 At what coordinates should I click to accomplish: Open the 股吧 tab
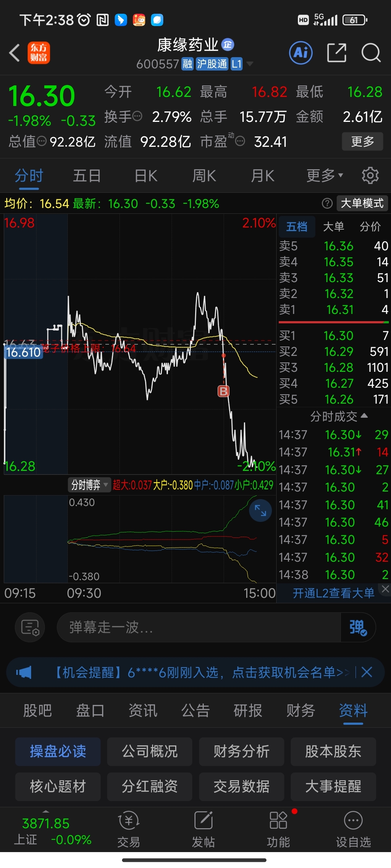[38, 711]
